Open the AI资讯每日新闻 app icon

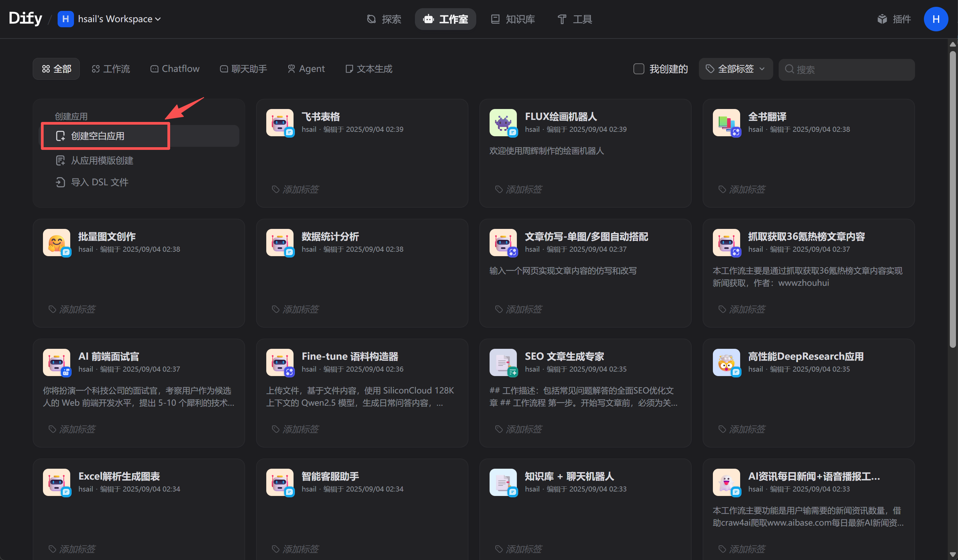point(726,482)
